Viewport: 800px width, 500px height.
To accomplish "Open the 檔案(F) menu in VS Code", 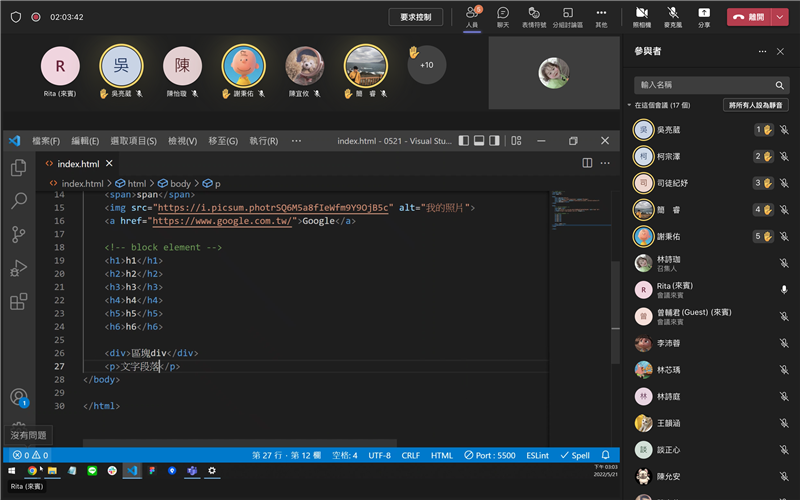I will [46, 141].
